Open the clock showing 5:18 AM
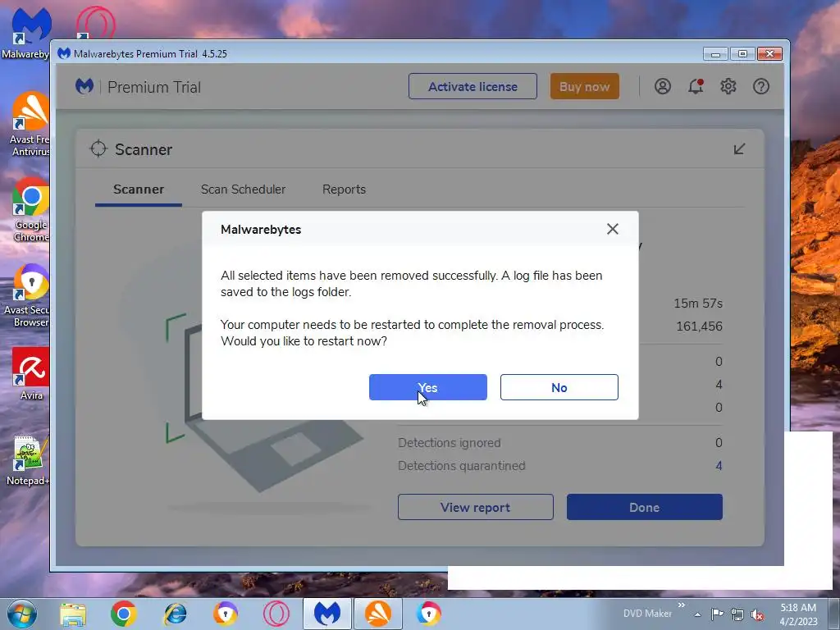 (798, 614)
